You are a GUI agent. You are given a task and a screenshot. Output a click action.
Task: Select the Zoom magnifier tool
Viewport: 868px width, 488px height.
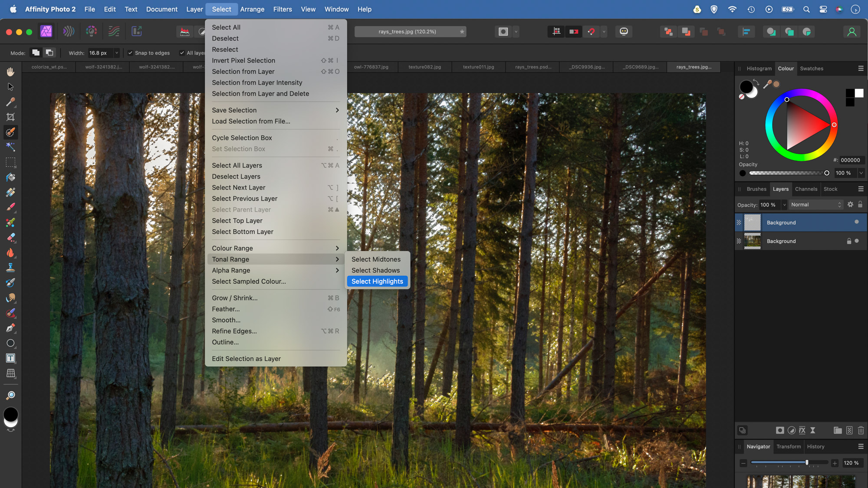tap(10, 395)
